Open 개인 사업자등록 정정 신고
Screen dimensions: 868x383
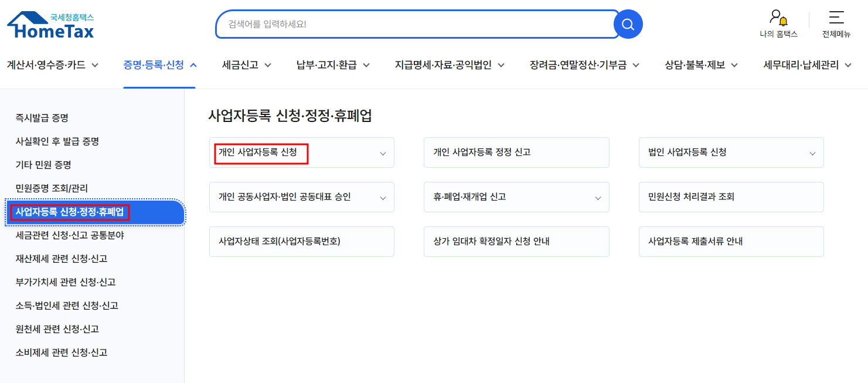(x=516, y=152)
